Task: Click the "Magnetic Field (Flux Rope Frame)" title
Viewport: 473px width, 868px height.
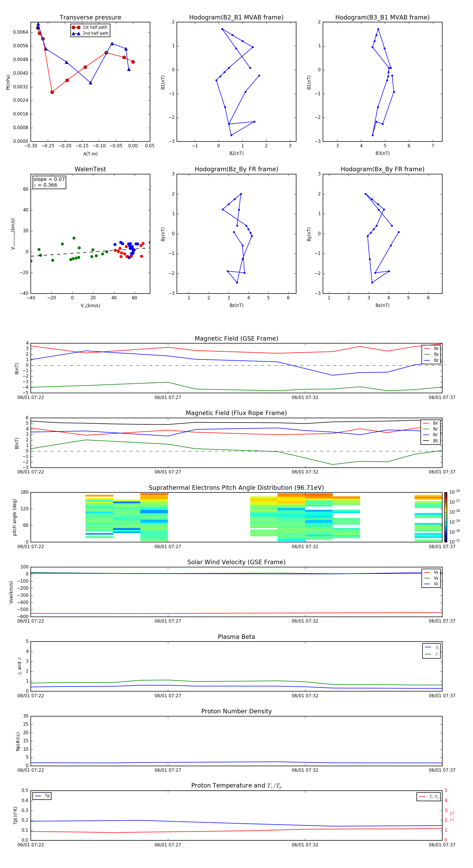Action: click(x=236, y=413)
